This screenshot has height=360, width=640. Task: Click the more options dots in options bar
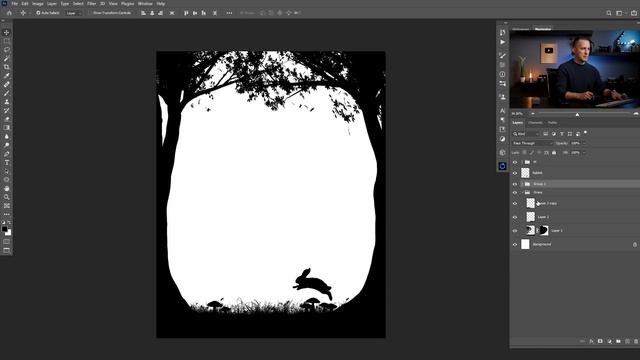(x=229, y=13)
